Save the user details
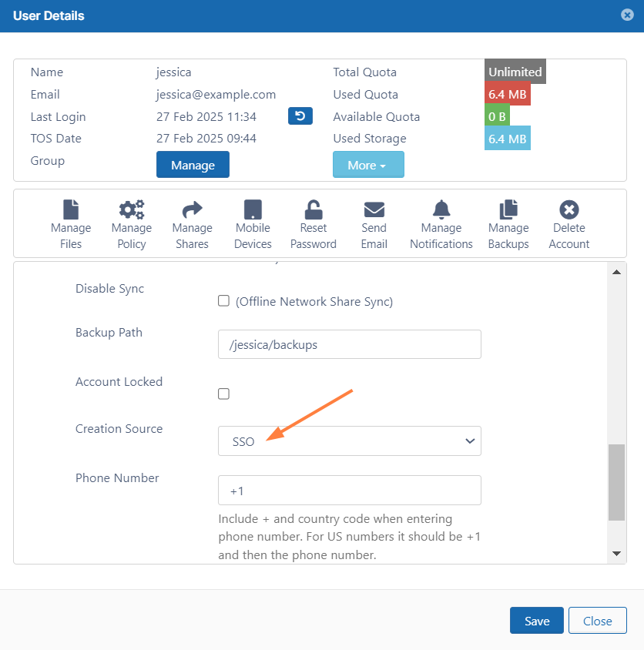Screen dimensions: 644x650 pos(537,621)
